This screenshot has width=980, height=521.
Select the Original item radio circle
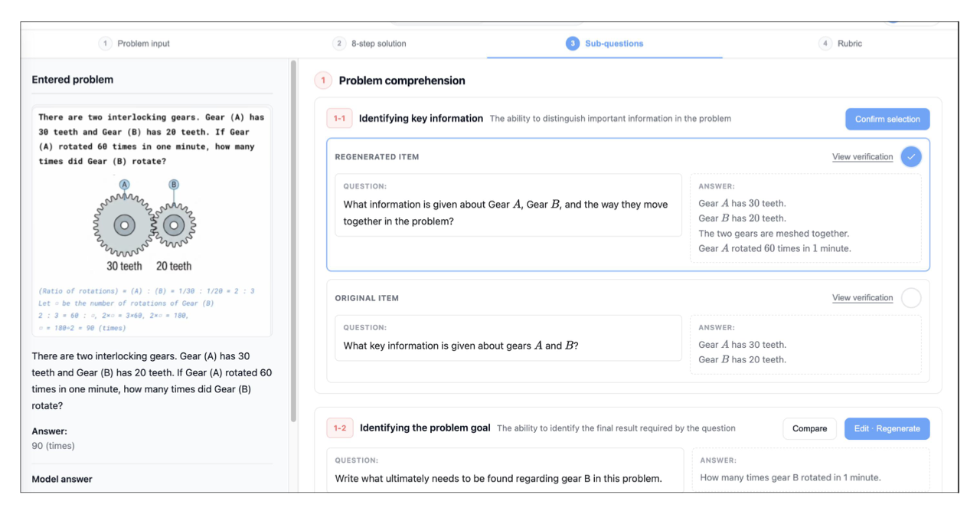pyautogui.click(x=911, y=297)
